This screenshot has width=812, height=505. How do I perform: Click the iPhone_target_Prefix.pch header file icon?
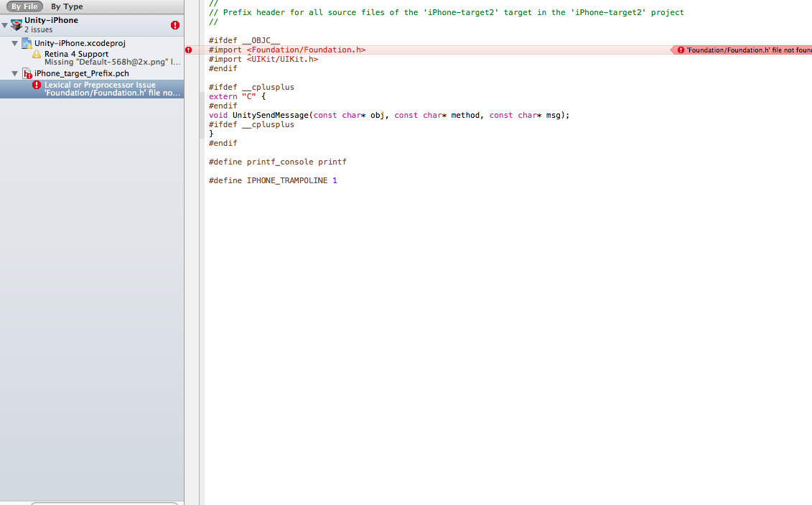pos(27,73)
